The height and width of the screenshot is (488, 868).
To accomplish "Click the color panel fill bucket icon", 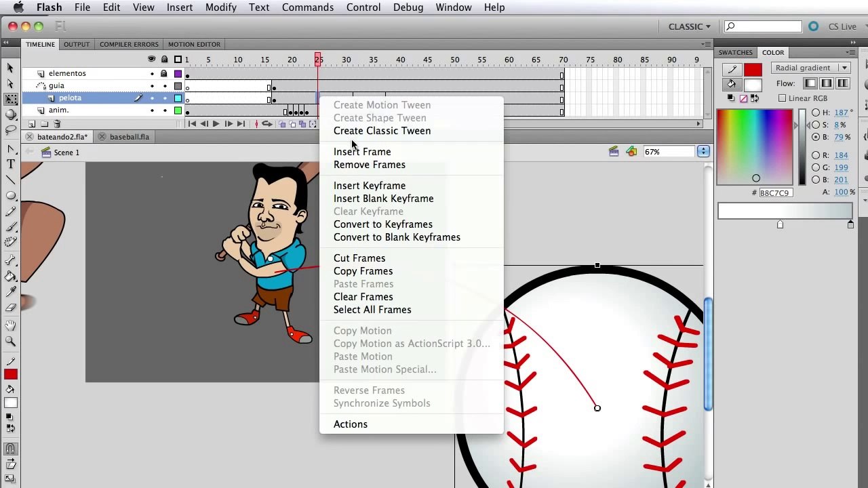I will point(732,85).
